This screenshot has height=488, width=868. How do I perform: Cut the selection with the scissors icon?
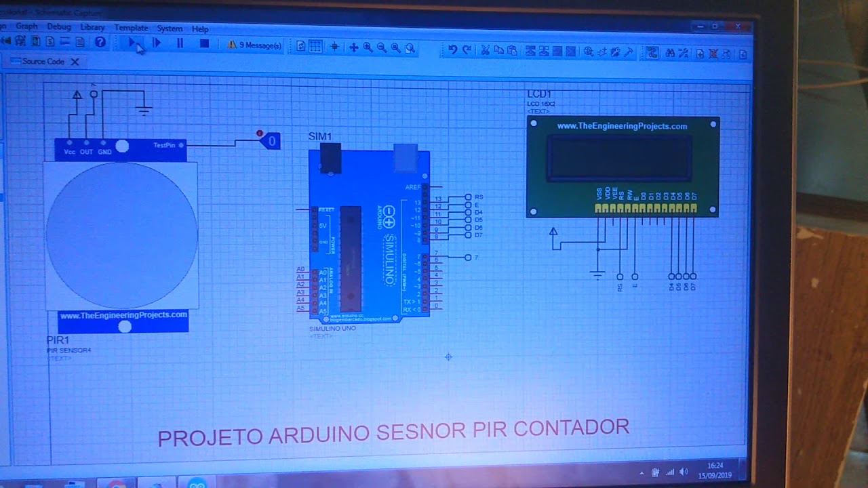click(485, 50)
